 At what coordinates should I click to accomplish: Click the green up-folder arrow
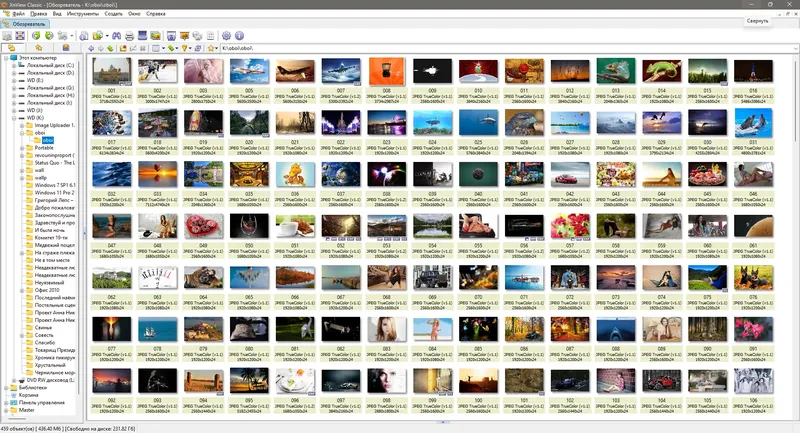click(x=110, y=48)
